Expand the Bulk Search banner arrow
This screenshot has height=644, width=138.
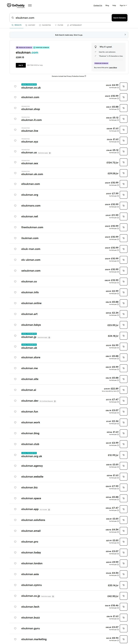tap(125, 35)
